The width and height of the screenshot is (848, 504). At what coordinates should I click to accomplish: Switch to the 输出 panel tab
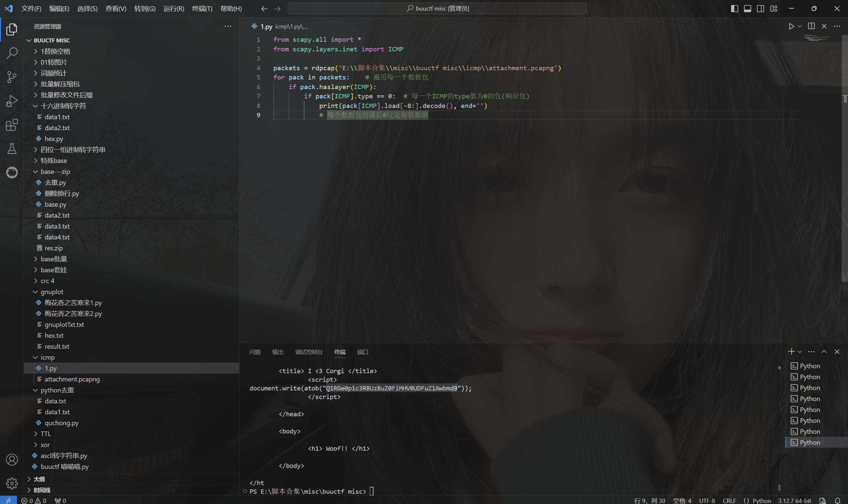click(278, 352)
